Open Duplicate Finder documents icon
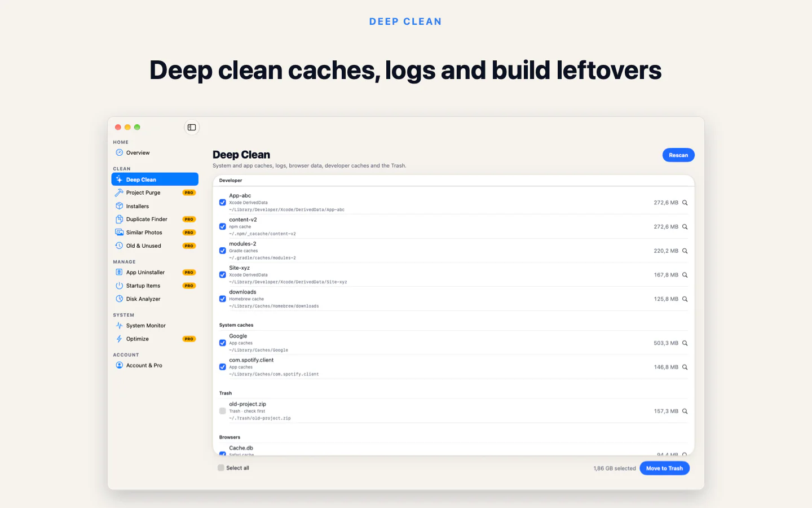 click(120, 220)
